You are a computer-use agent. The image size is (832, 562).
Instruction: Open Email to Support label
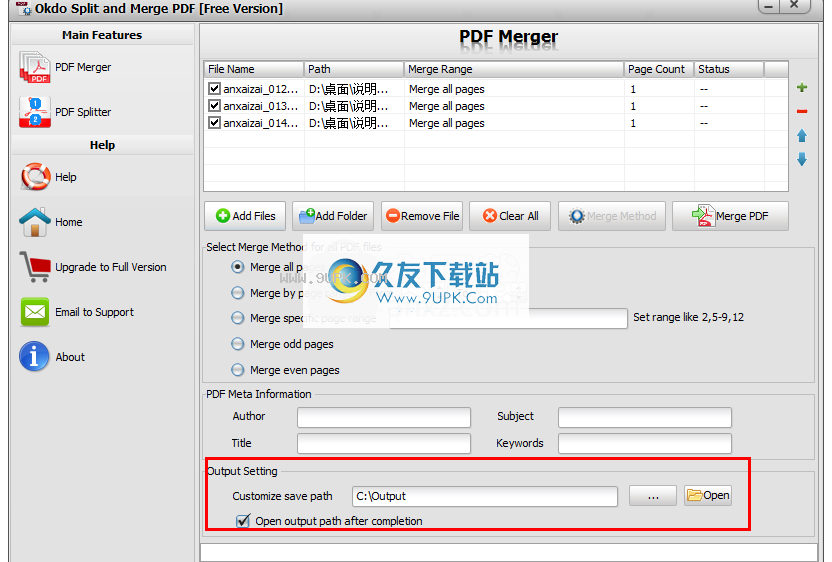(94, 312)
